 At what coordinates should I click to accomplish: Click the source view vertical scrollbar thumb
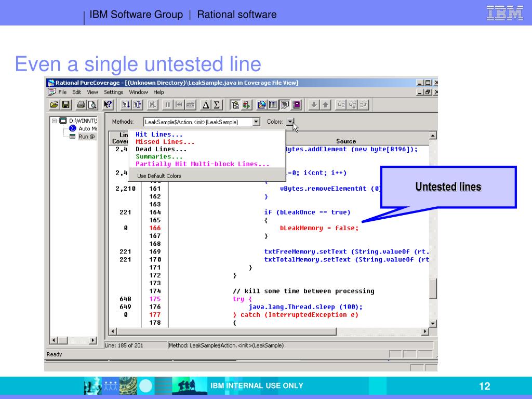click(433, 289)
